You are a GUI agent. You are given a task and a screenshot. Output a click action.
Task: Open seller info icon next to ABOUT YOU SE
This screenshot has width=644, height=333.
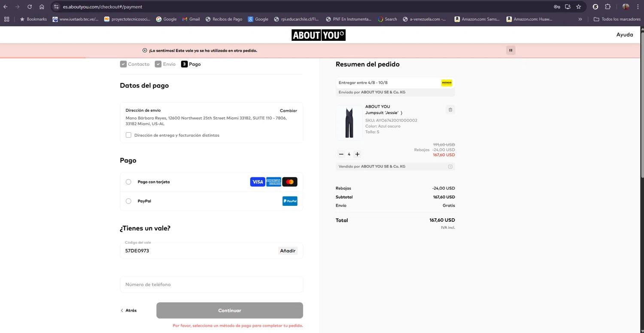coord(450,167)
